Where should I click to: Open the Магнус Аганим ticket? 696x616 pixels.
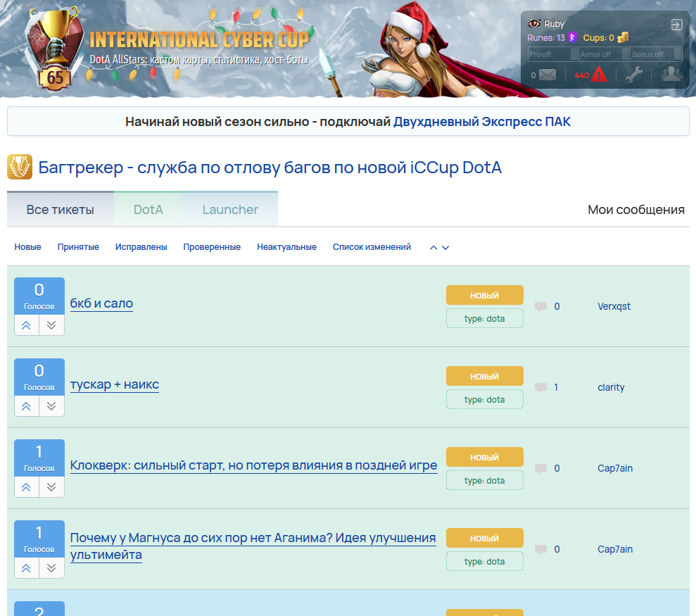pos(253,546)
